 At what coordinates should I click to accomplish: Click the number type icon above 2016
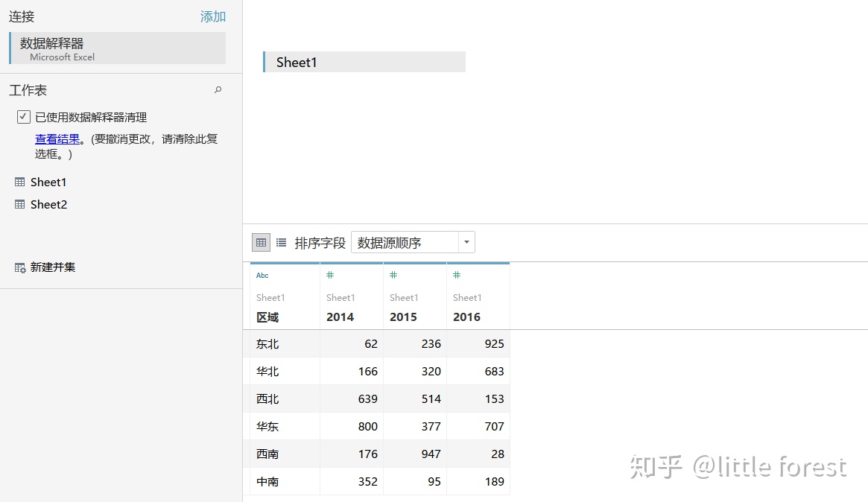click(x=457, y=275)
